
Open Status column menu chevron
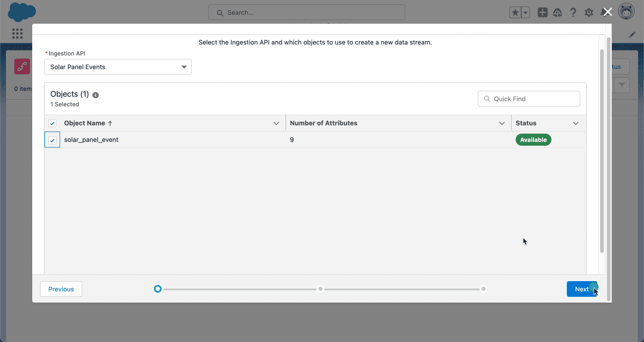[x=576, y=123]
